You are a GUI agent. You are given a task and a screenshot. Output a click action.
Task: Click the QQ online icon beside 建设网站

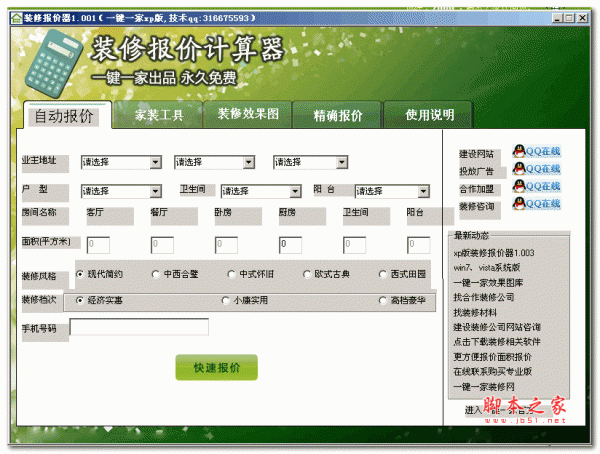[536, 152]
